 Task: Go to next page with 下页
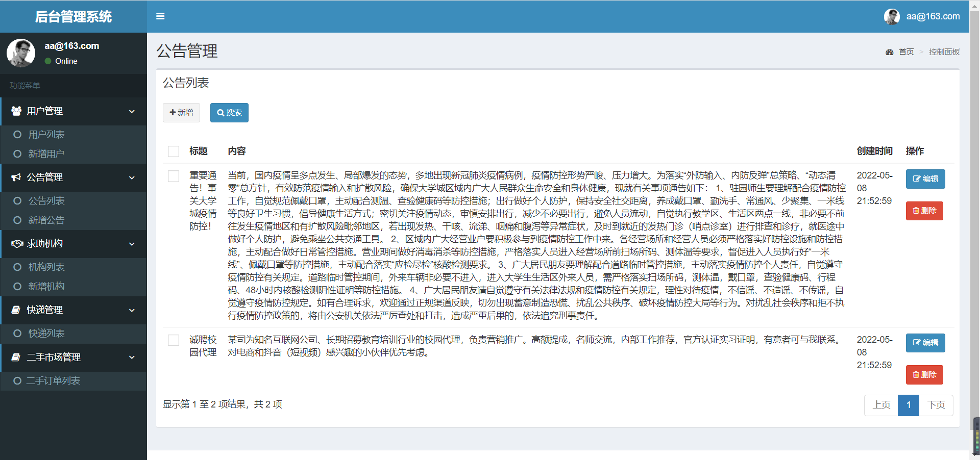coord(936,405)
